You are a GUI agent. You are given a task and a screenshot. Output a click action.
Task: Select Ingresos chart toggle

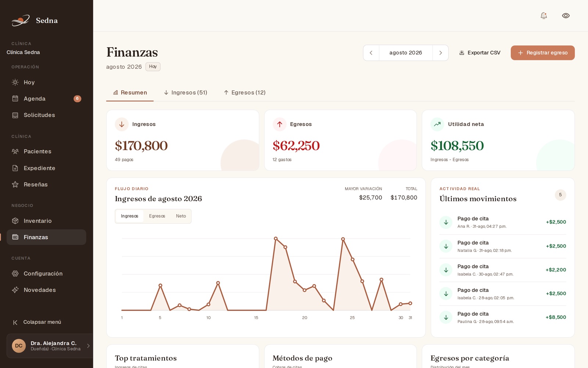coord(129,216)
